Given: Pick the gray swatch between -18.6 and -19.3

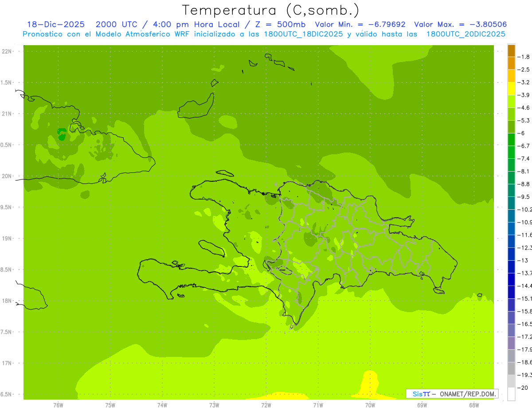Looking at the screenshot, I should point(511,368).
